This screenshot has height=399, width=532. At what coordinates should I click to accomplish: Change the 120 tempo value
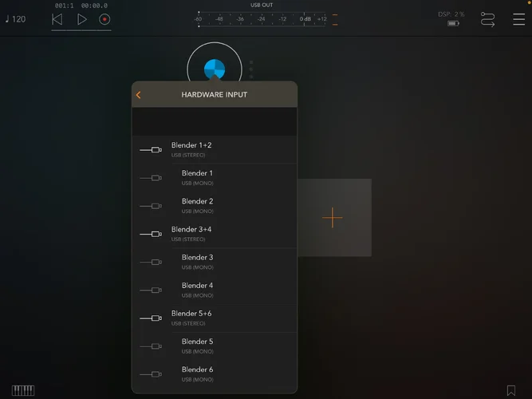click(16, 19)
